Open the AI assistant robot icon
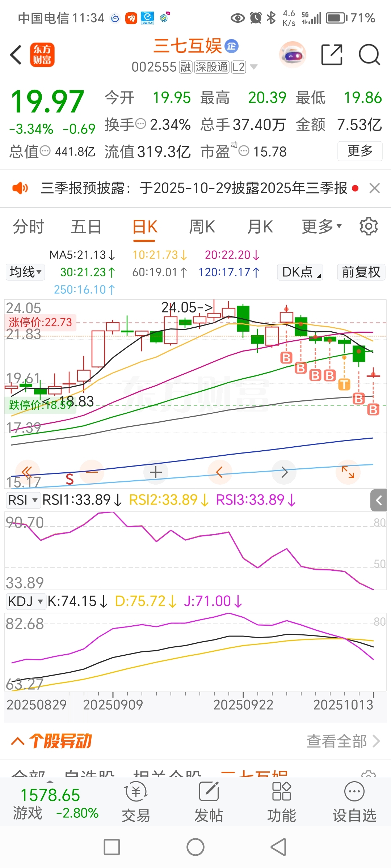This screenshot has width=391, height=868. (293, 55)
